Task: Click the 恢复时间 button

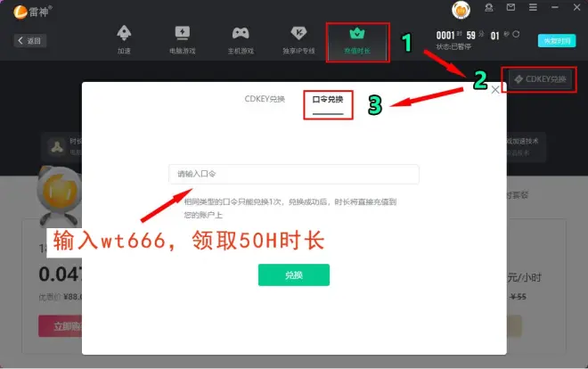Action: pos(556,41)
